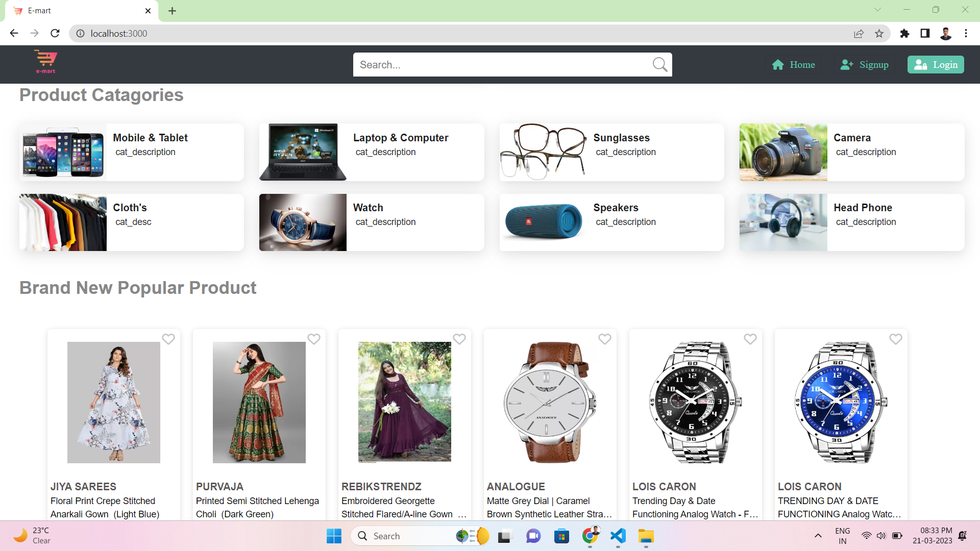Click the share icon in the address bar
The image size is (980, 551).
tap(859, 33)
